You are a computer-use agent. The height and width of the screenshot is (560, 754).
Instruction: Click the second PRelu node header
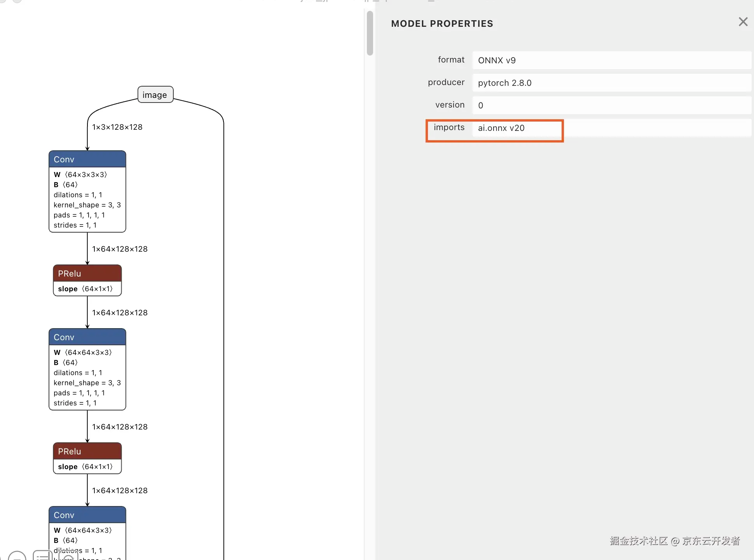[87, 451]
